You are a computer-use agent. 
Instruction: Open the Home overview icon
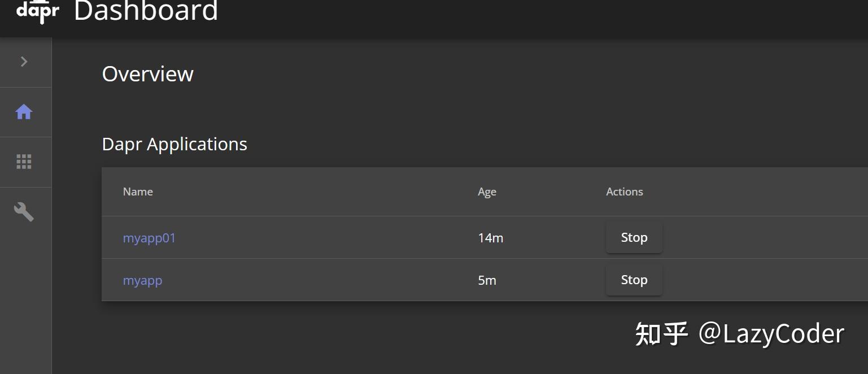pyautogui.click(x=24, y=112)
